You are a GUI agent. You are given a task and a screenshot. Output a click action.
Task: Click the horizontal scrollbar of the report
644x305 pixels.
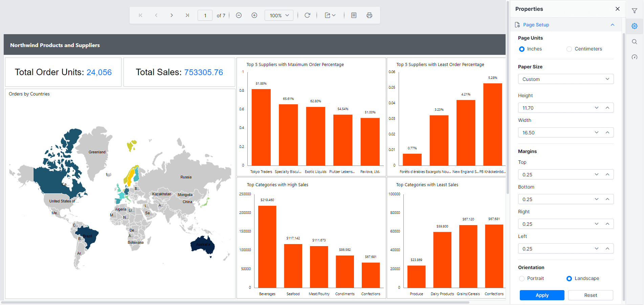click(x=235, y=302)
